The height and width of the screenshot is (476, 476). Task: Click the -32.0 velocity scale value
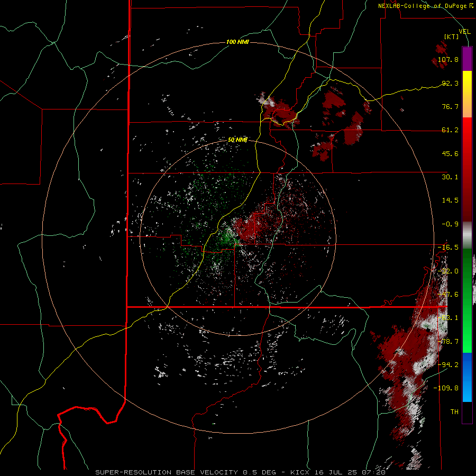pyautogui.click(x=448, y=271)
